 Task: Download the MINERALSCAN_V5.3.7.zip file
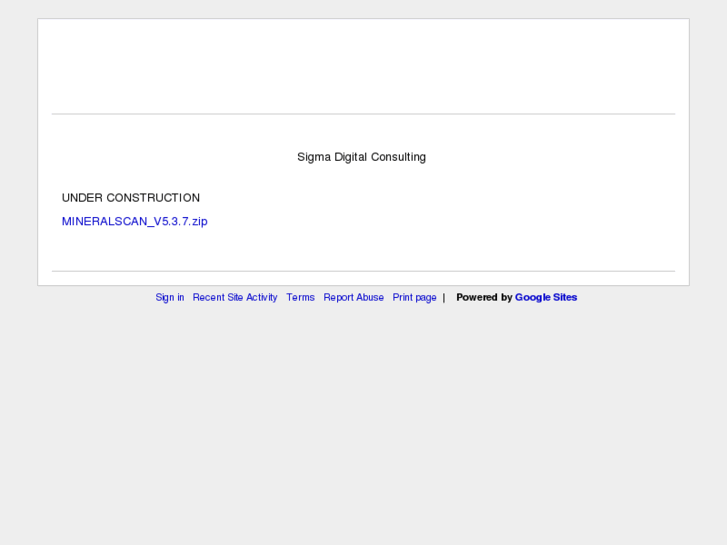pos(134,221)
